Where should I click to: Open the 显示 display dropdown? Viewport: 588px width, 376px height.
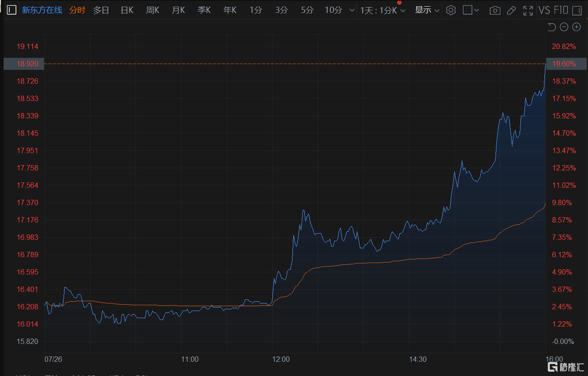[427, 10]
